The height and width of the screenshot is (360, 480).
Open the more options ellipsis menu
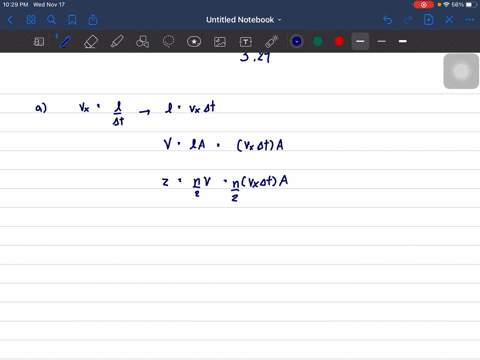coord(470,20)
